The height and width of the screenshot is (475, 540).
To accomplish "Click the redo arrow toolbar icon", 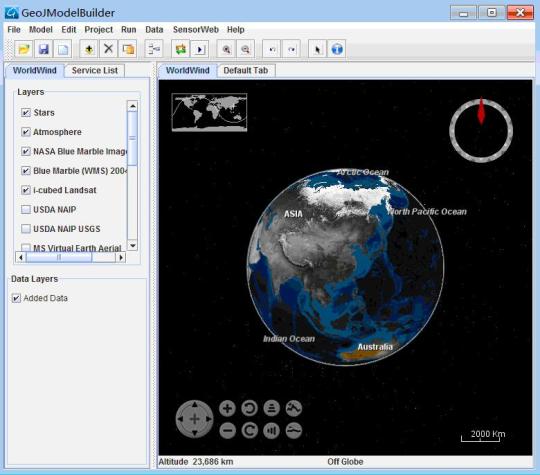I will 291,49.
